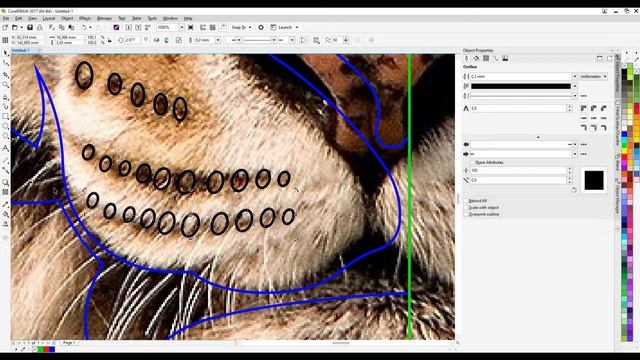Toggle Share Attributes checkbox
640x360 pixels.
tap(473, 162)
